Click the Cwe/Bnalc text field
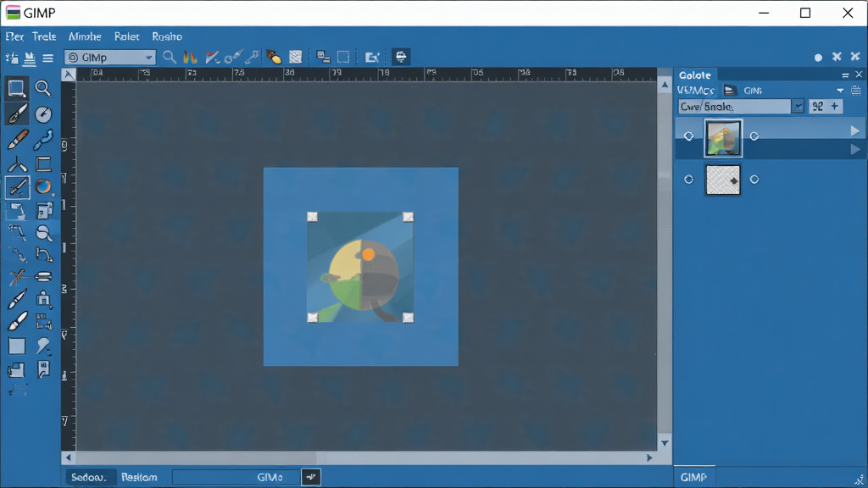 (x=735, y=106)
